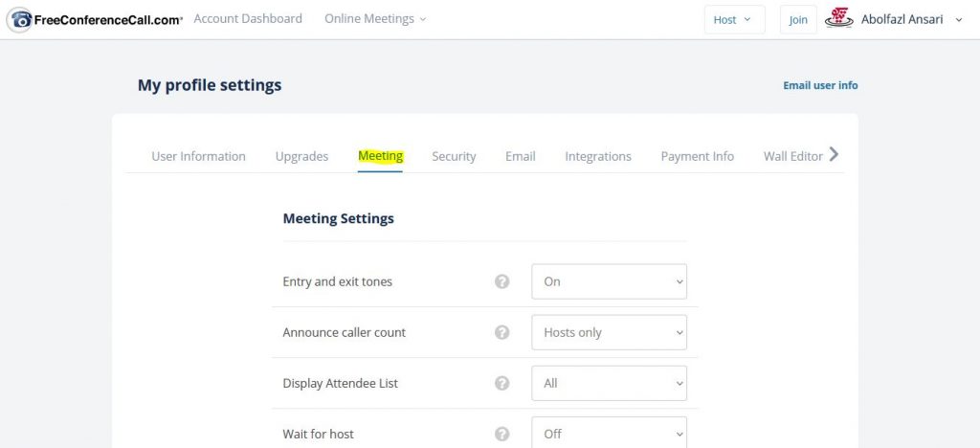This screenshot has height=448, width=980.
Task: Go to Account Dashboard
Action: tap(248, 19)
